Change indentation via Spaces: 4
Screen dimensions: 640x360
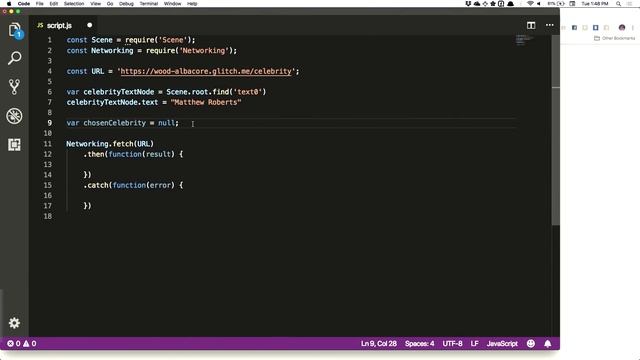click(419, 344)
